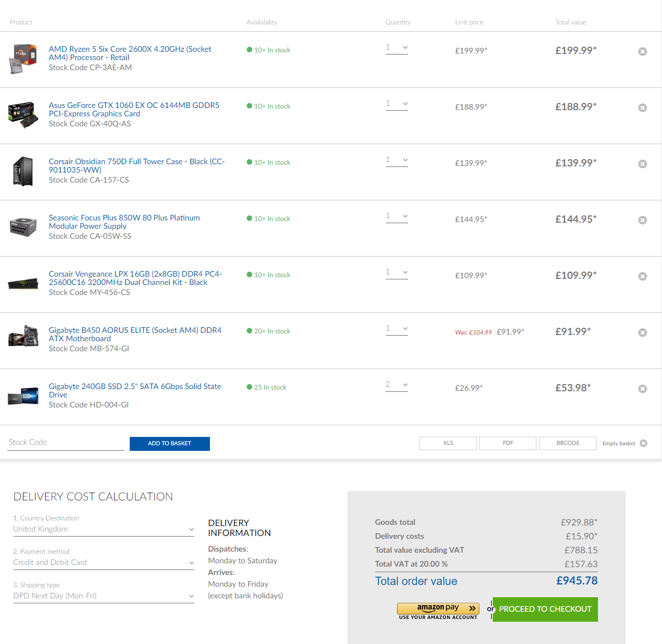Viewport: 662px width, 644px height.
Task: Open Gigabyte 240GB SSD thumbnail
Action: click(23, 396)
